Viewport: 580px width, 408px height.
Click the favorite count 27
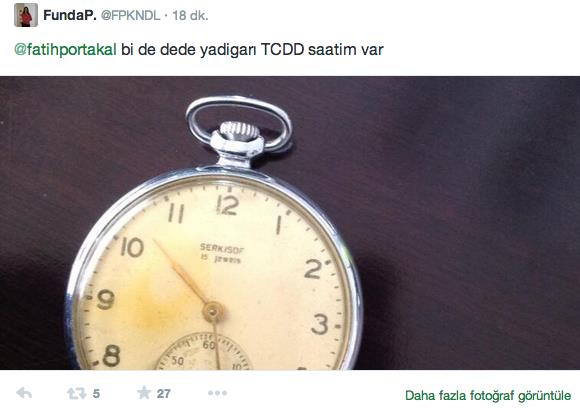point(163,394)
